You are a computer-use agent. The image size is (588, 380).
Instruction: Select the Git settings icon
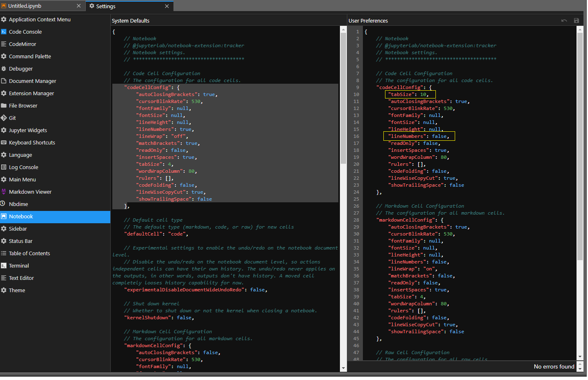[5, 118]
